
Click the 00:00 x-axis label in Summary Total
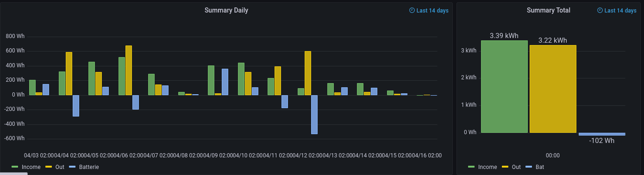coord(553,155)
